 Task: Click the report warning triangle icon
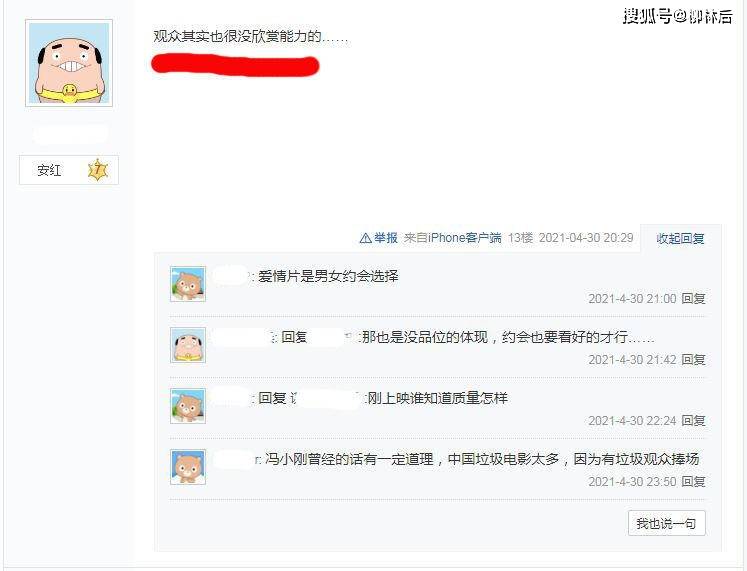[365, 238]
